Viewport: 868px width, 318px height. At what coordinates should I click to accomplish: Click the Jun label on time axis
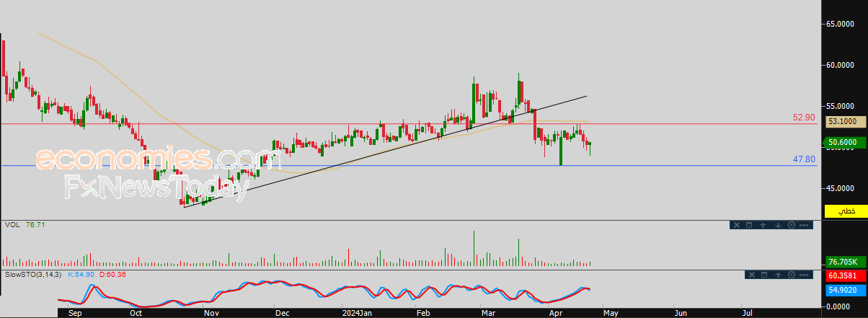(681, 314)
